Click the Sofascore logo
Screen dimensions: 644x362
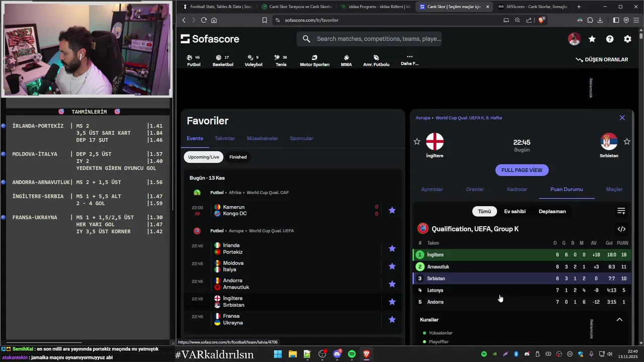[210, 39]
